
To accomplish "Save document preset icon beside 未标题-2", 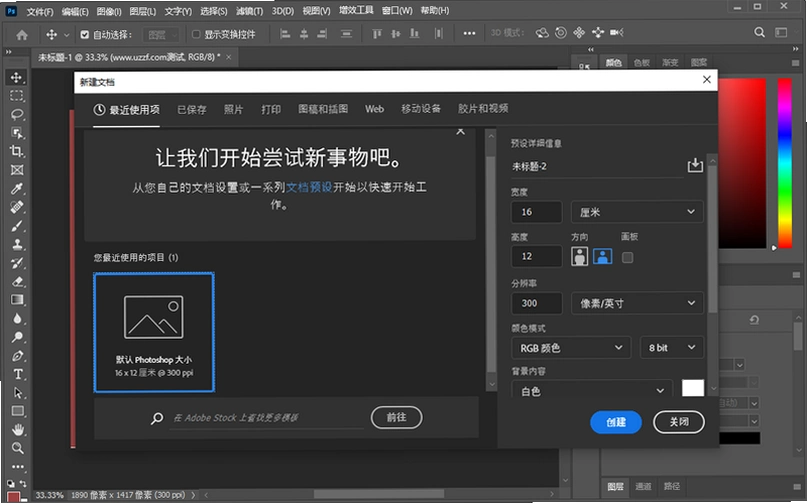I will (695, 165).
